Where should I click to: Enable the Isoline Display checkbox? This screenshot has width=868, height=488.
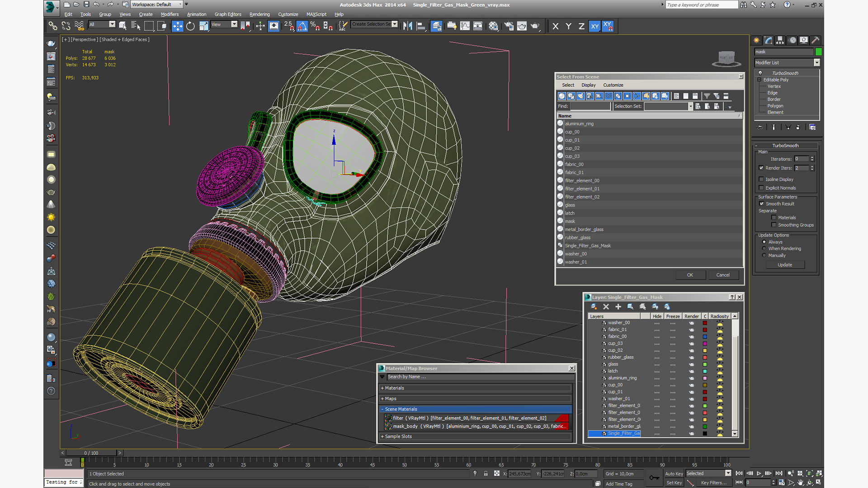point(761,179)
